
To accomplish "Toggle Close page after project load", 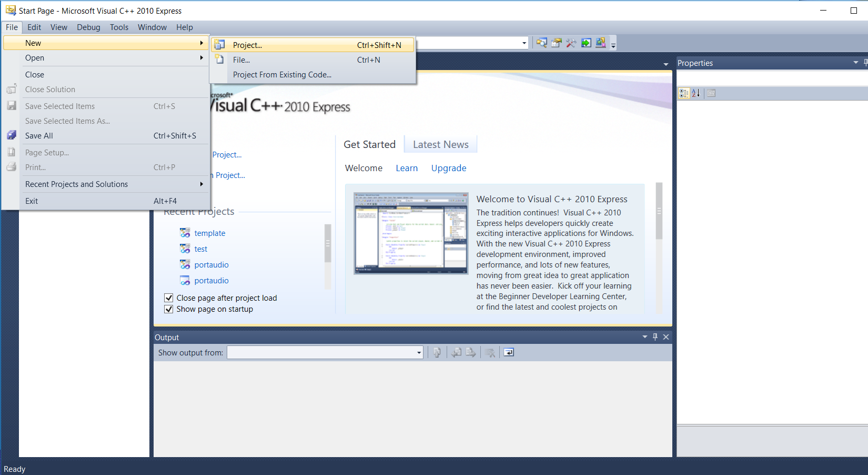I will [x=169, y=298].
